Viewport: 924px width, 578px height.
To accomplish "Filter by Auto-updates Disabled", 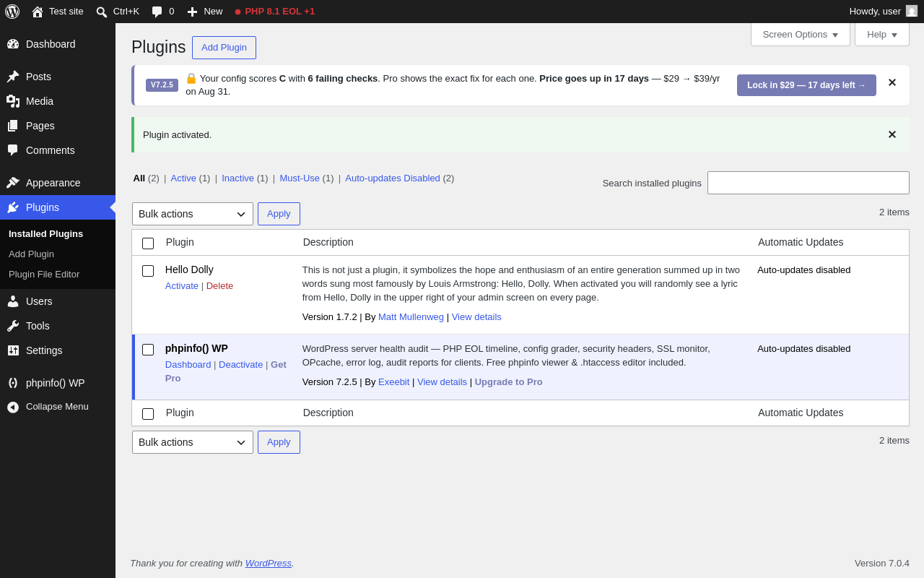I will 393,178.
